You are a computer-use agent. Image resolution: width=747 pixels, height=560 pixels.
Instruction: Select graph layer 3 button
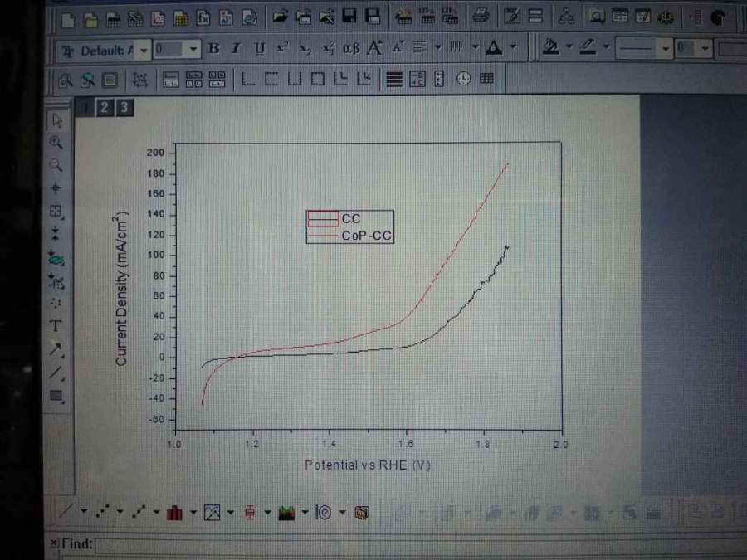124,107
